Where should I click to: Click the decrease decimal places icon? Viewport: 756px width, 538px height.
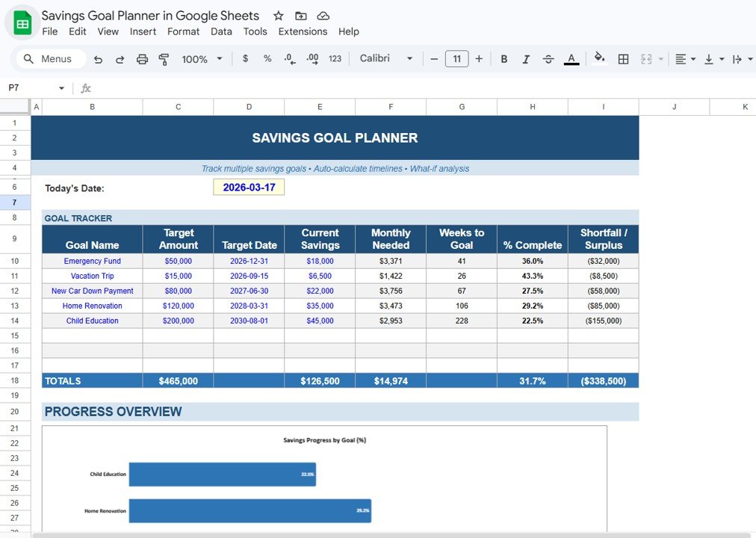tap(291, 58)
